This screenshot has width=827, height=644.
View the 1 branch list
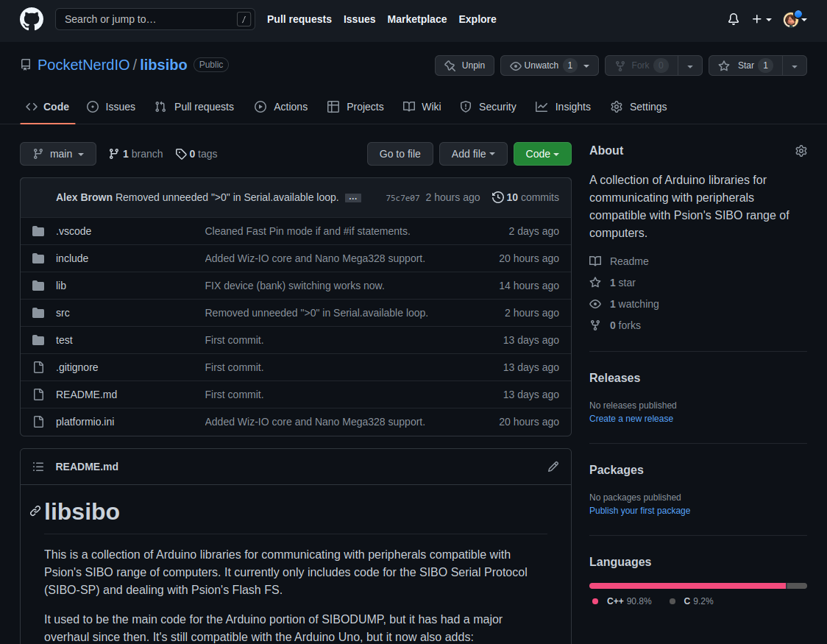click(135, 154)
